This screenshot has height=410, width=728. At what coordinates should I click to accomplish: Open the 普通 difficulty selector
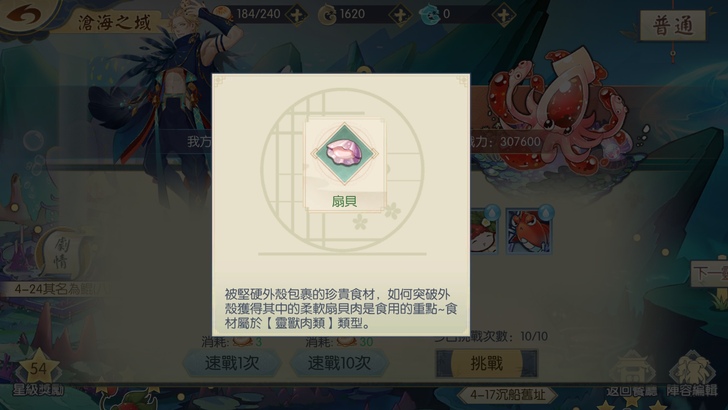click(673, 26)
